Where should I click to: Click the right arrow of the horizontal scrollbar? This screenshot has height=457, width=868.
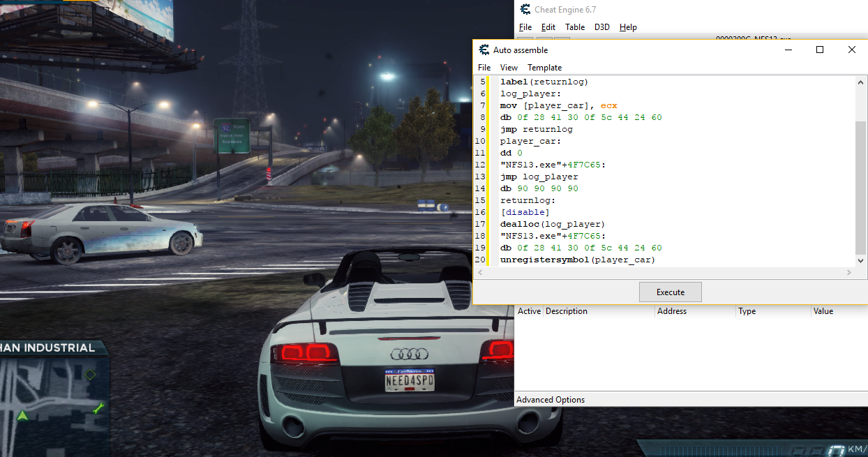coord(850,272)
